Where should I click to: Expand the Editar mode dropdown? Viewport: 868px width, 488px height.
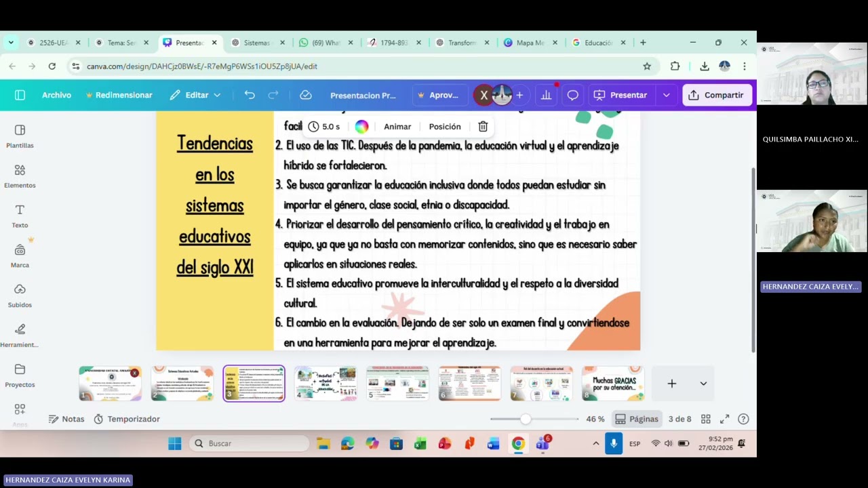(x=195, y=95)
